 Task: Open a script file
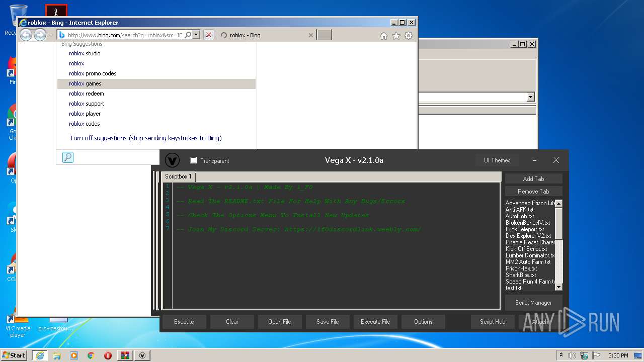[x=280, y=322]
